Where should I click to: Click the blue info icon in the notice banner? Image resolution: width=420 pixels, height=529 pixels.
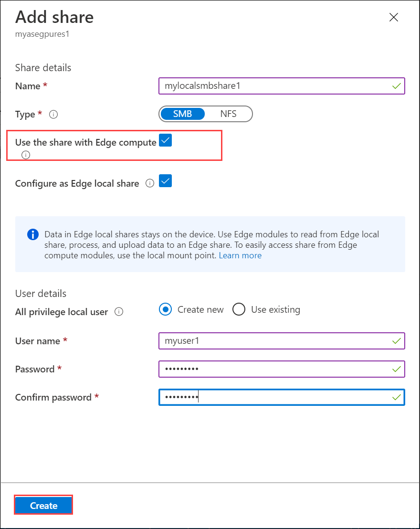coord(32,234)
